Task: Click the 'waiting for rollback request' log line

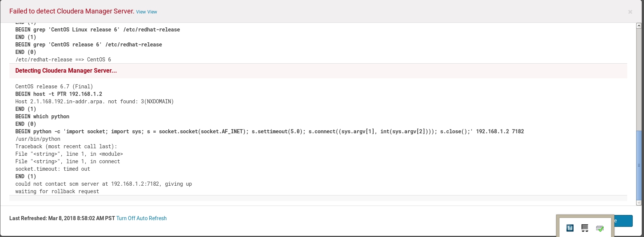Action: [x=57, y=191]
